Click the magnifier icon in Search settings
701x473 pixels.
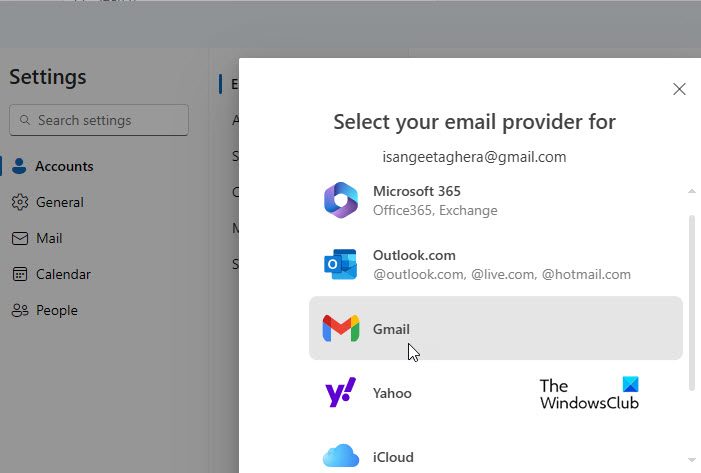pyautogui.click(x=25, y=120)
